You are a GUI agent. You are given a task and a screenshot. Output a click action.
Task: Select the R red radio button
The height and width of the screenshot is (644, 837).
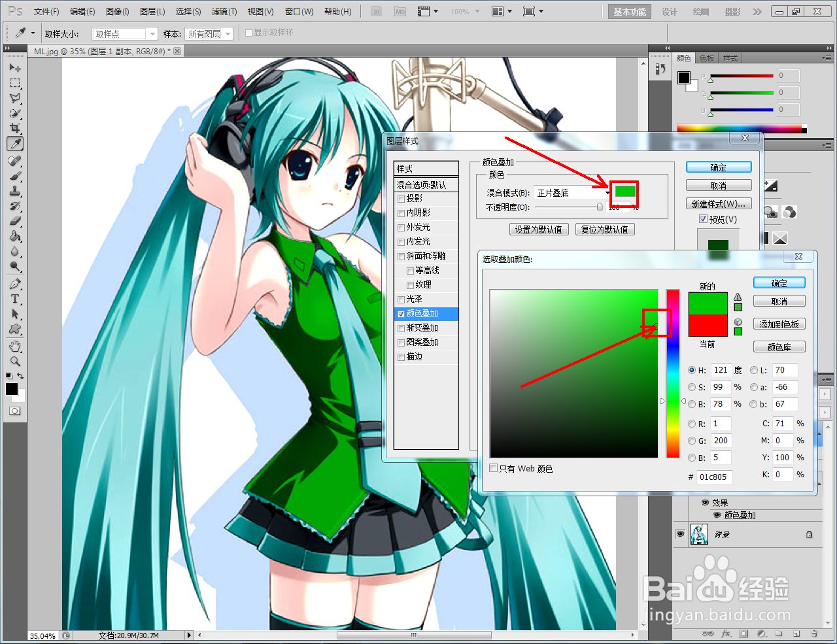[x=692, y=424]
